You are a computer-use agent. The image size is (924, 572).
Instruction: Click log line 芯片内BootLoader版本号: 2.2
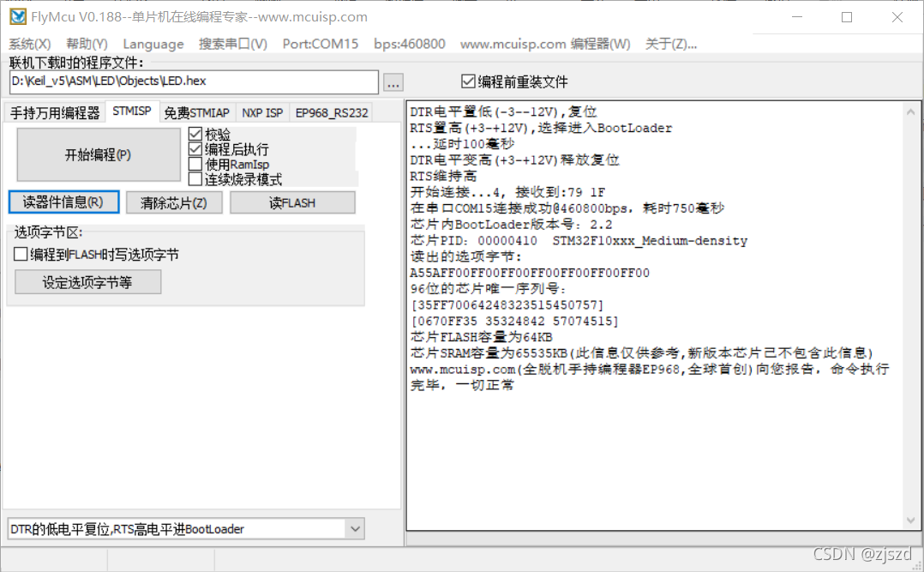click(x=512, y=225)
